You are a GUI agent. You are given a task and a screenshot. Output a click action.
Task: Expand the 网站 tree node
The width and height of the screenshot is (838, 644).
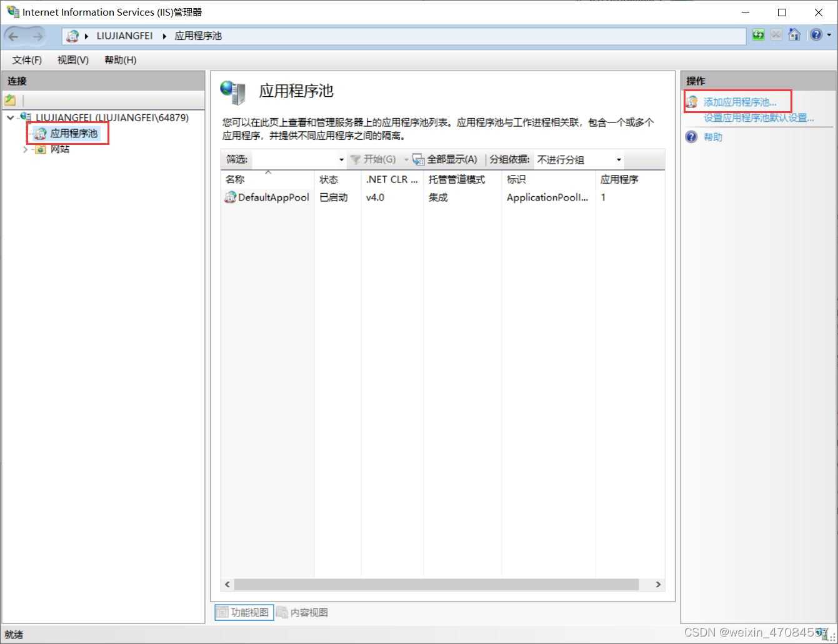[x=25, y=149]
